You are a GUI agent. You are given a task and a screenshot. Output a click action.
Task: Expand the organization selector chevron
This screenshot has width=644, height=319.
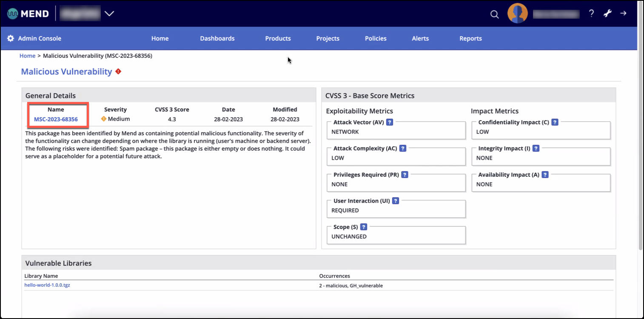pos(109,13)
